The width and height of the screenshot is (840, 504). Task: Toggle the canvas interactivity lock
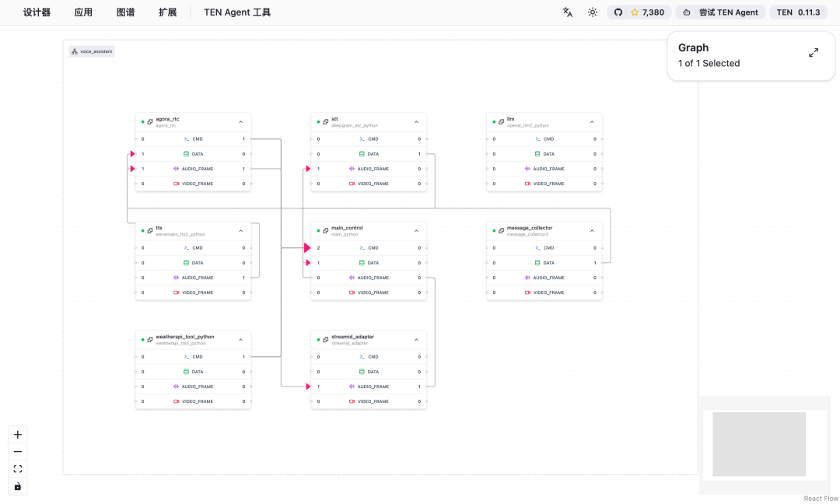pyautogui.click(x=18, y=486)
